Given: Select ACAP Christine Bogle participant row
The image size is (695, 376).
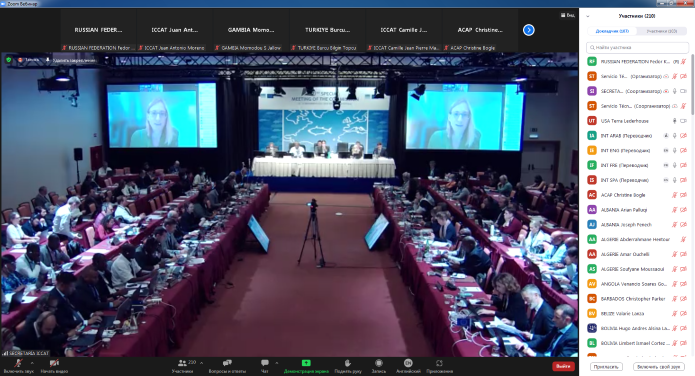Looking at the screenshot, I should [637, 195].
